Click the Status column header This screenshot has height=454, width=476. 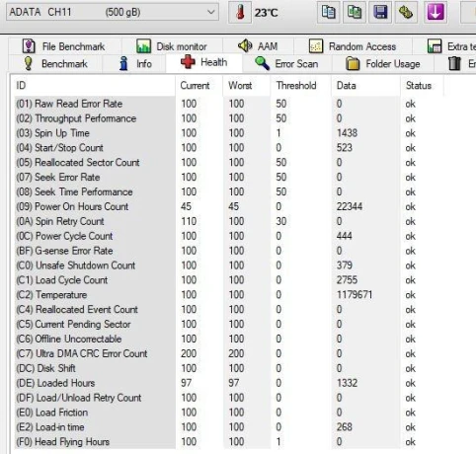(x=422, y=86)
